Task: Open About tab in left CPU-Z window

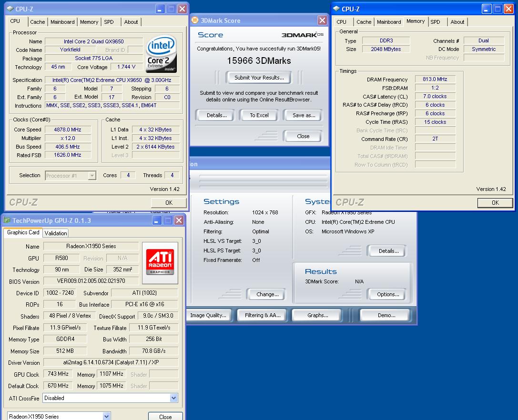Action: 131,22
